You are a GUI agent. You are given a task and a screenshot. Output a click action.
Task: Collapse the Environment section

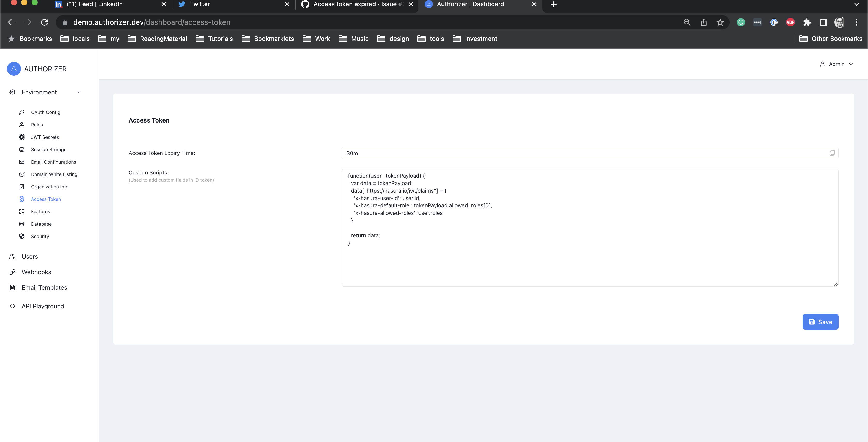pyautogui.click(x=78, y=92)
